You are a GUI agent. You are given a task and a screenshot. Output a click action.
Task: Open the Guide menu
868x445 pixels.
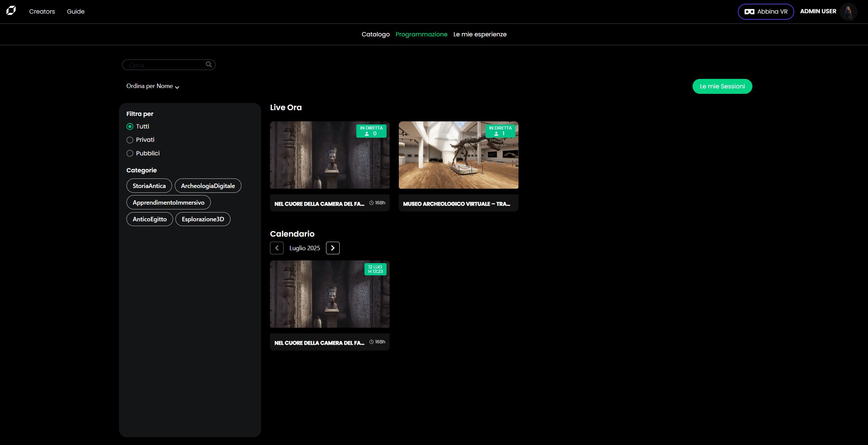coord(75,11)
